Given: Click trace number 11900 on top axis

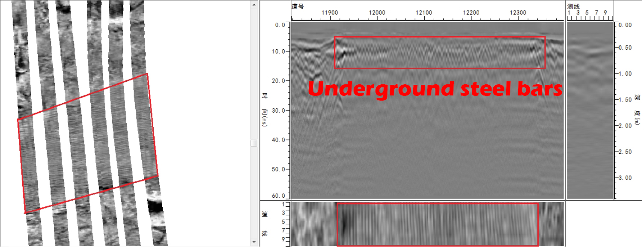Looking at the screenshot, I should [x=329, y=13].
